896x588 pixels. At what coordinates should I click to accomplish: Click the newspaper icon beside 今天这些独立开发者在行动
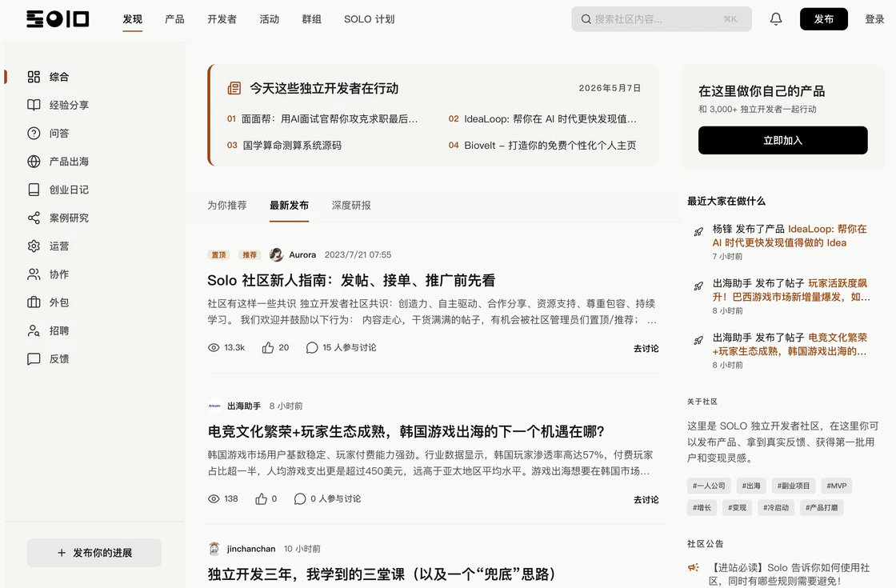coord(234,88)
